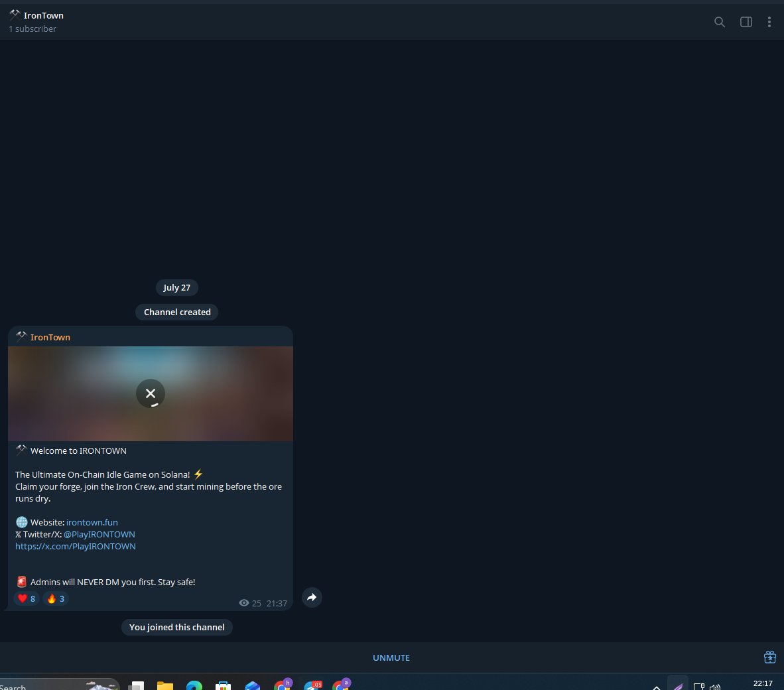Add a fire reaction to the post
The width and height of the screenshot is (784, 690).
point(56,598)
